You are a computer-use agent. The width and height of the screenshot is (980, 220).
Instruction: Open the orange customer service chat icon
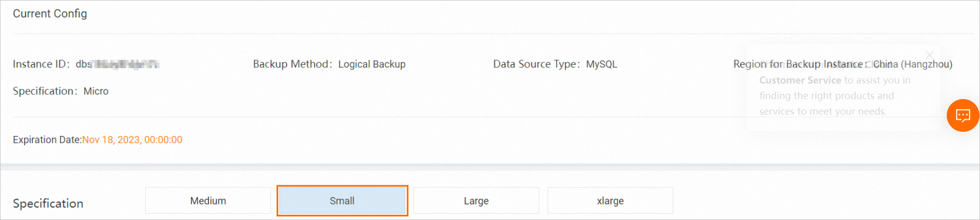(x=963, y=115)
